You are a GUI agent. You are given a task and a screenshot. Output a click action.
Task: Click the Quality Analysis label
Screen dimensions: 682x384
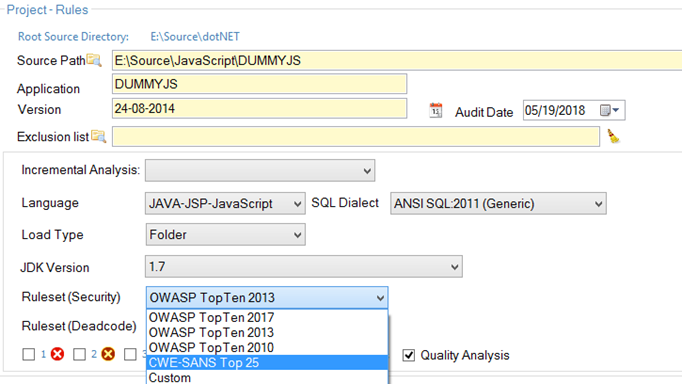coord(465,355)
